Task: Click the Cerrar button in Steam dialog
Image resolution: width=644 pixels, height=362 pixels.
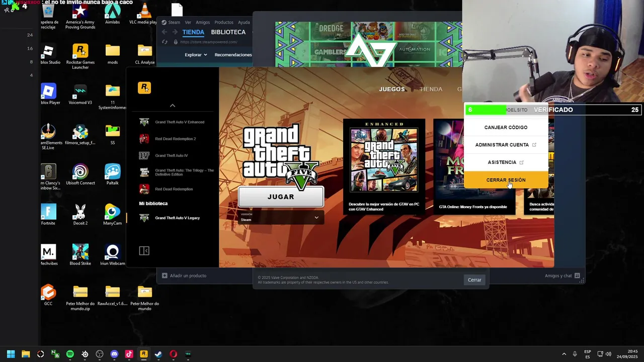Action: (x=474, y=280)
